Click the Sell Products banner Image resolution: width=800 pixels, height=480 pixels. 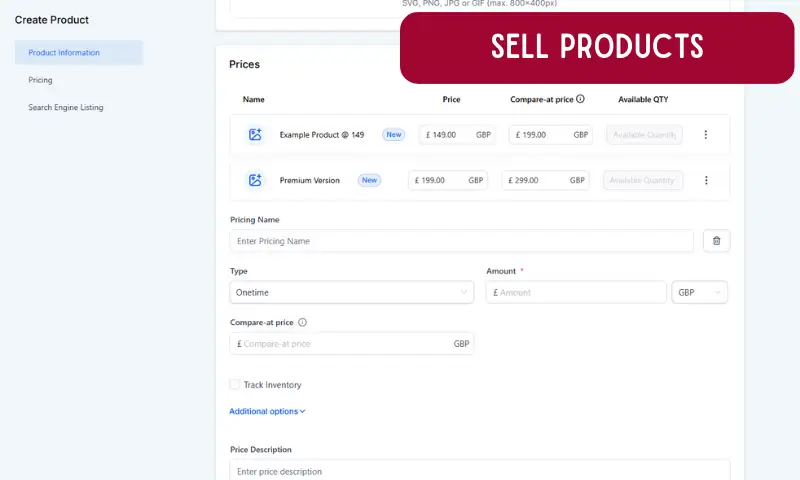click(x=597, y=47)
